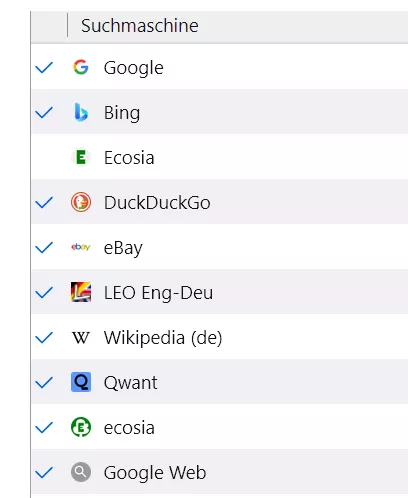Click the lowercase ecosia recycle icon
This screenshot has width=408, height=498.
tap(81, 427)
